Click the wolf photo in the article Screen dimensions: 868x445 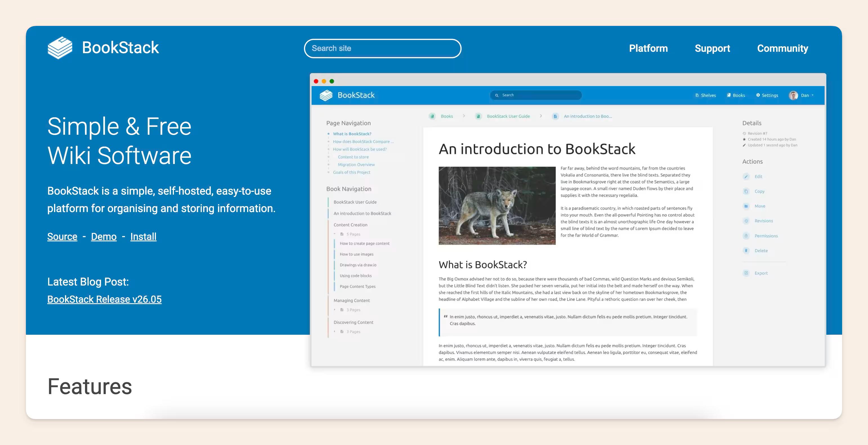click(x=497, y=206)
